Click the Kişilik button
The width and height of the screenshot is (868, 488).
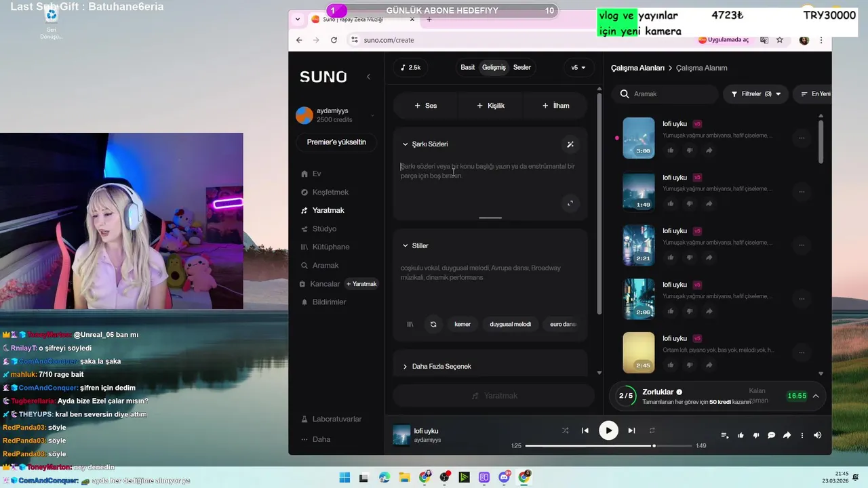click(x=490, y=106)
